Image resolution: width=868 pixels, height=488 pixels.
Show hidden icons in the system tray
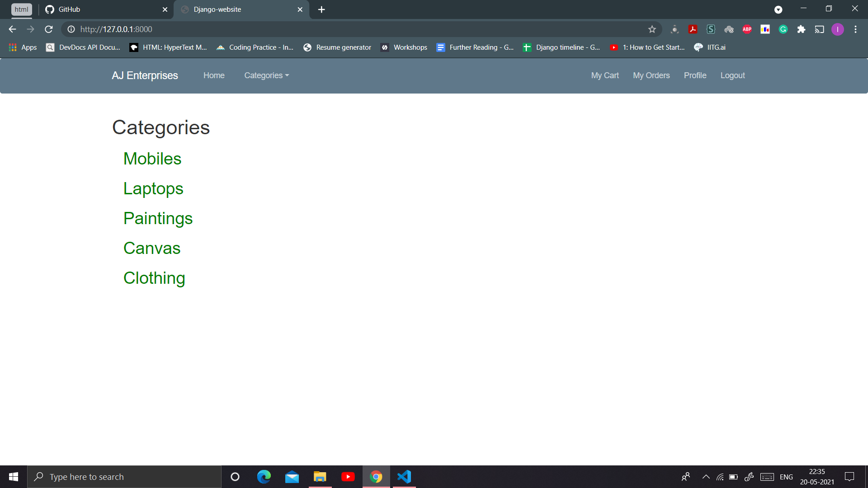point(705,477)
